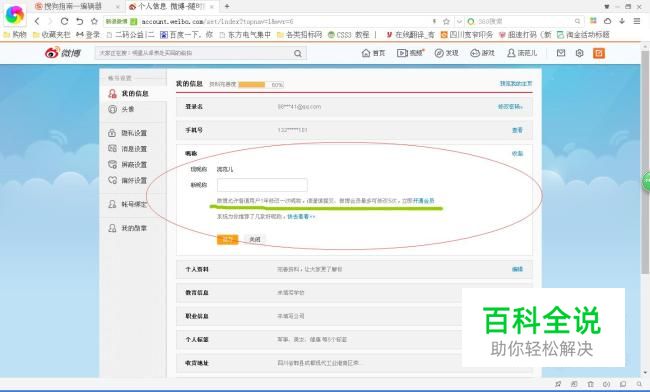Click the Weibo logo

coord(63,53)
